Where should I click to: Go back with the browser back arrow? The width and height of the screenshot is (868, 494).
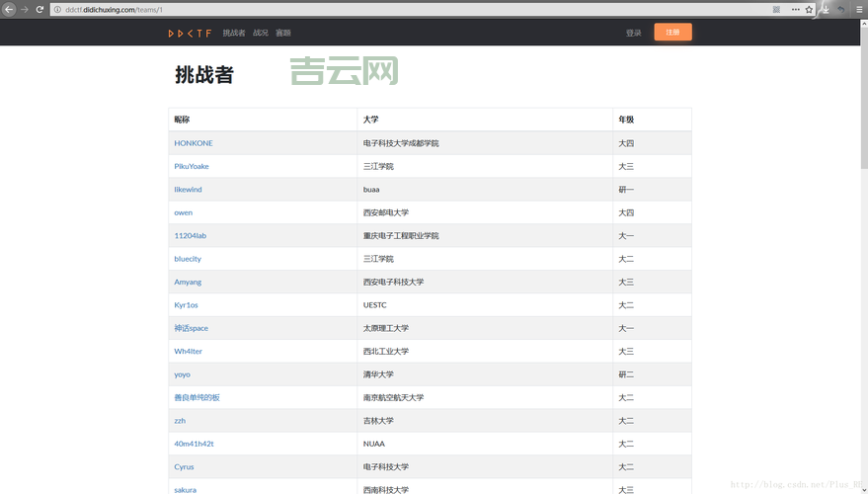coord(9,10)
